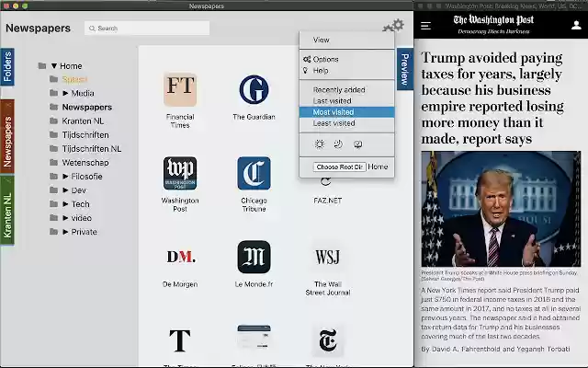Switch to system theme monitor icon
The width and height of the screenshot is (588, 368).
(358, 144)
